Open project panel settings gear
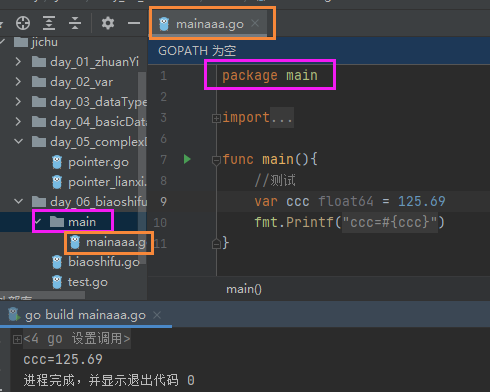The image size is (490, 392). [x=108, y=23]
